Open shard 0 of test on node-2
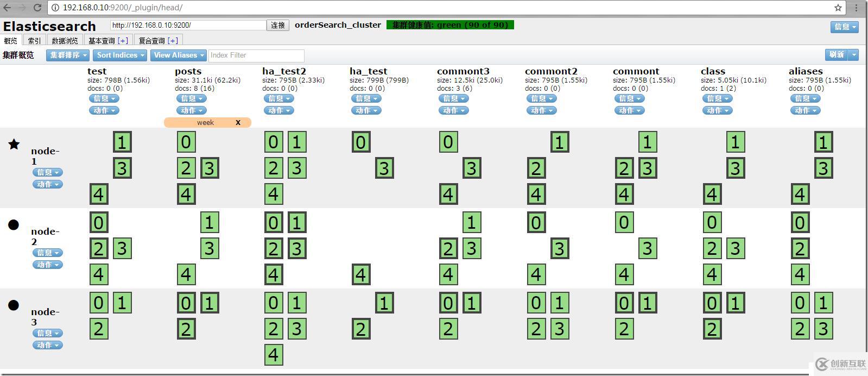The image size is (868, 376). pos(99,222)
